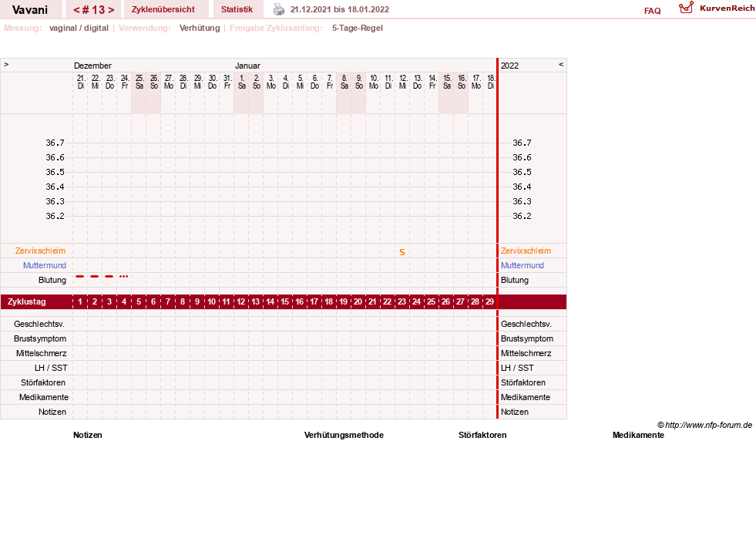The image size is (756, 542).
Task: Click the right-side LH / SST label
Action: coord(517,368)
